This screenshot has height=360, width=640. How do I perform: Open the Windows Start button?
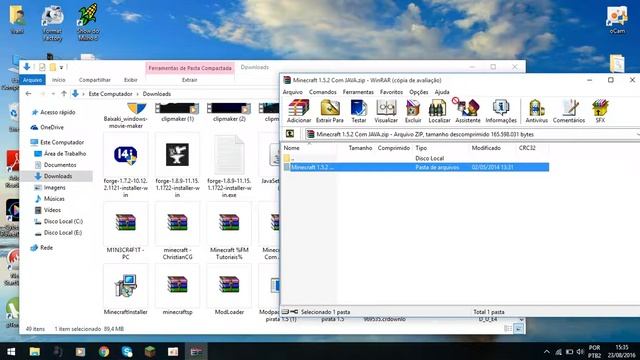coord(11,351)
